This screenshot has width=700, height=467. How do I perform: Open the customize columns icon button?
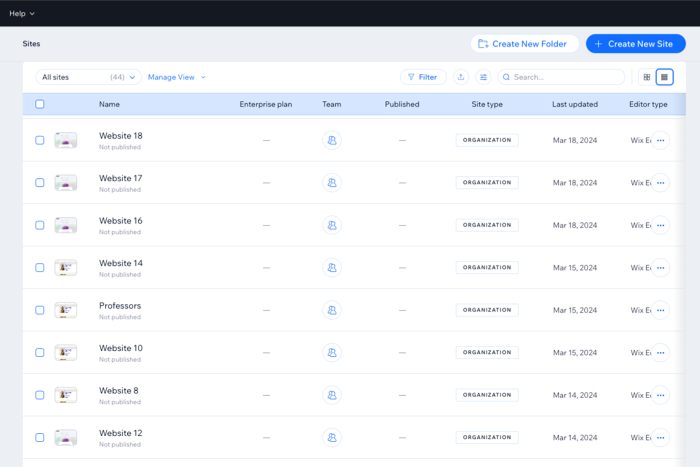(483, 77)
